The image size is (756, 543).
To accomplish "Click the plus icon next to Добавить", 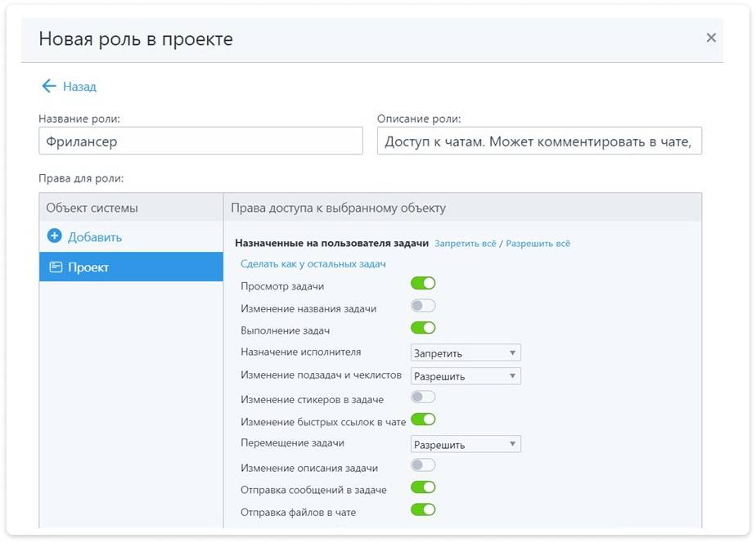I will tap(55, 236).
